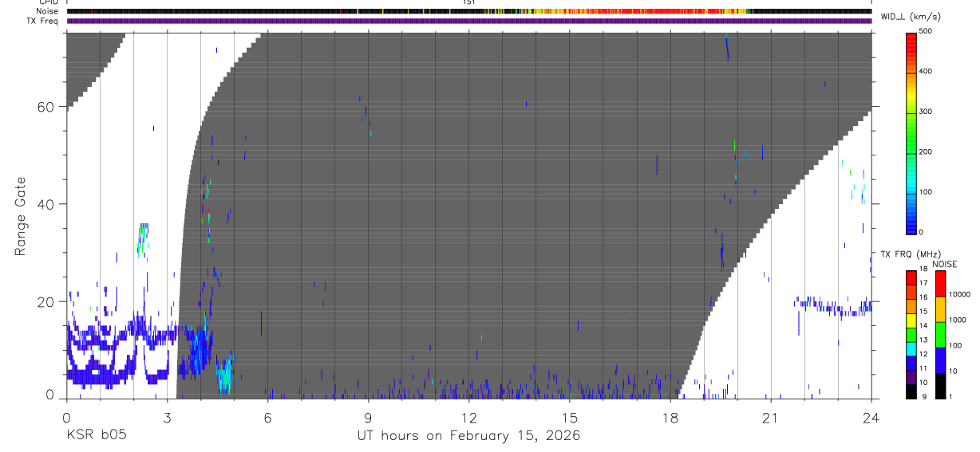
Task: Click the '17' label in TX FRQ legend
Action: (x=924, y=284)
